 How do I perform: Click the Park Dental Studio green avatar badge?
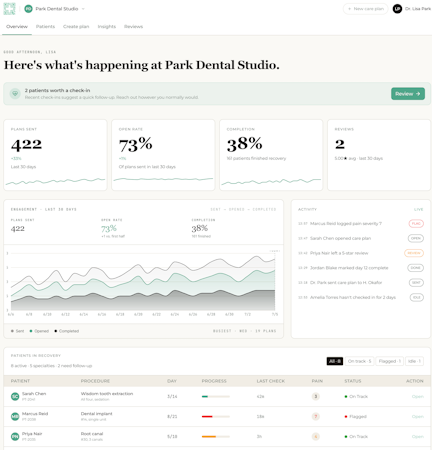[28, 9]
